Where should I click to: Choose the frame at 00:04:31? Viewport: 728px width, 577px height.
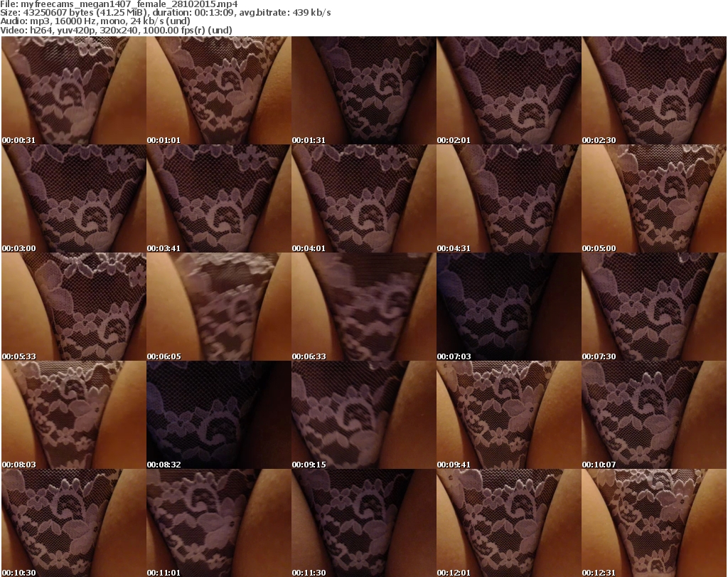(509, 198)
